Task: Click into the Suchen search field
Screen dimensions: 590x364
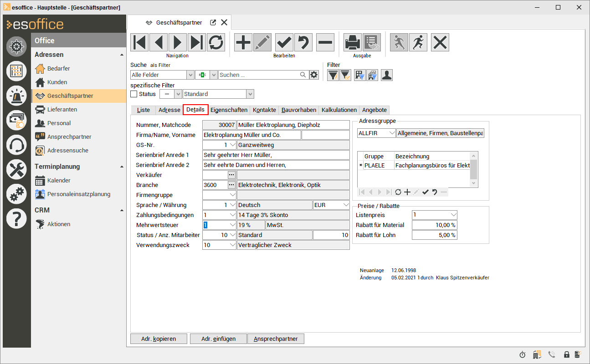Action: (x=259, y=75)
